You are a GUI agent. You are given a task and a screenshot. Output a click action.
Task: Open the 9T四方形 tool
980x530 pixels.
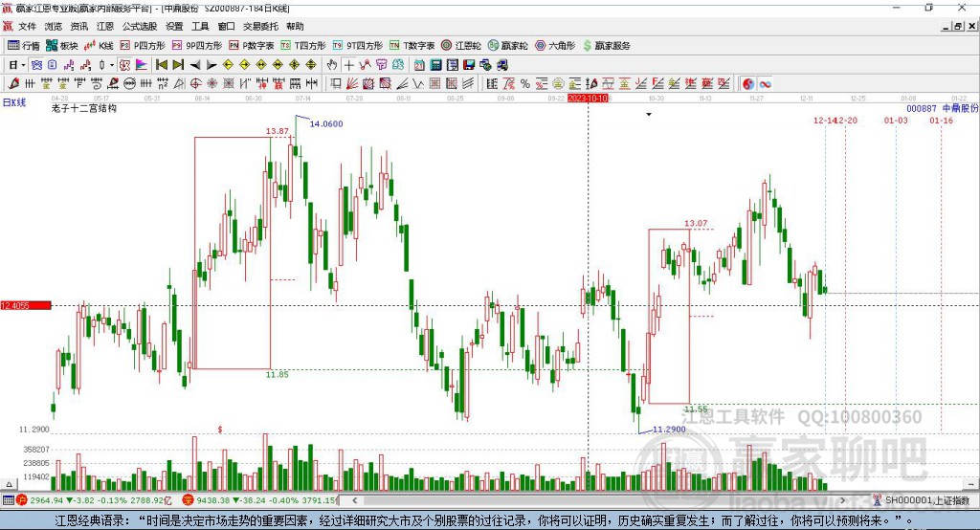click(x=358, y=46)
